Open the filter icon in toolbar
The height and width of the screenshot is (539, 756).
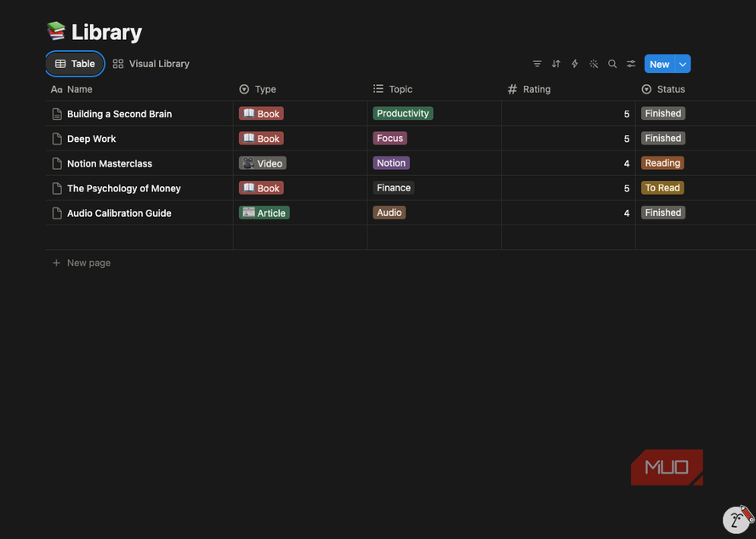(x=537, y=64)
